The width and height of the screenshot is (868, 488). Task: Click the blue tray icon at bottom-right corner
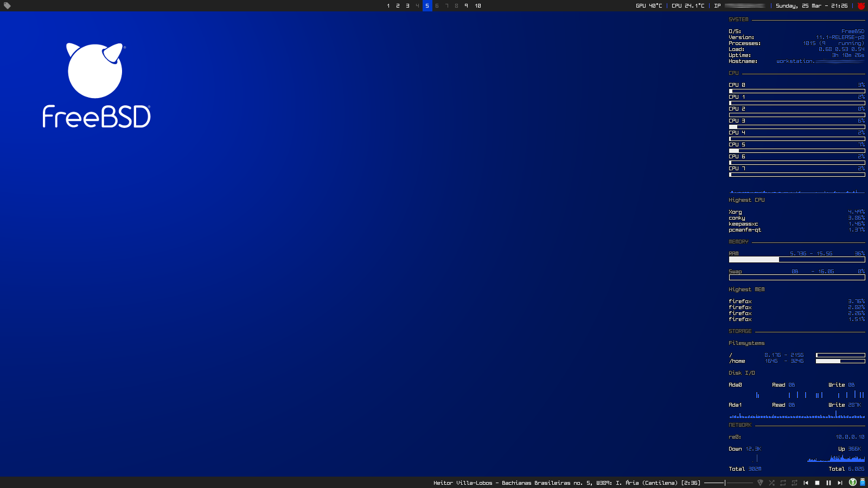(863, 482)
